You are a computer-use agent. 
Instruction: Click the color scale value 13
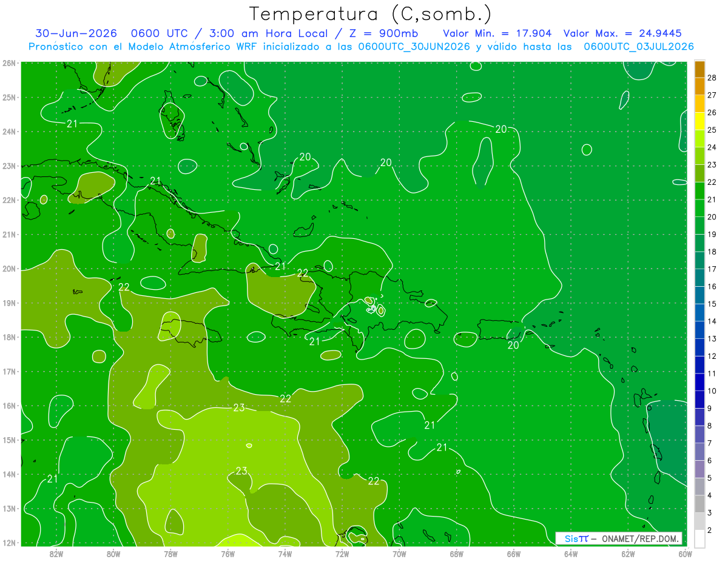(712, 338)
